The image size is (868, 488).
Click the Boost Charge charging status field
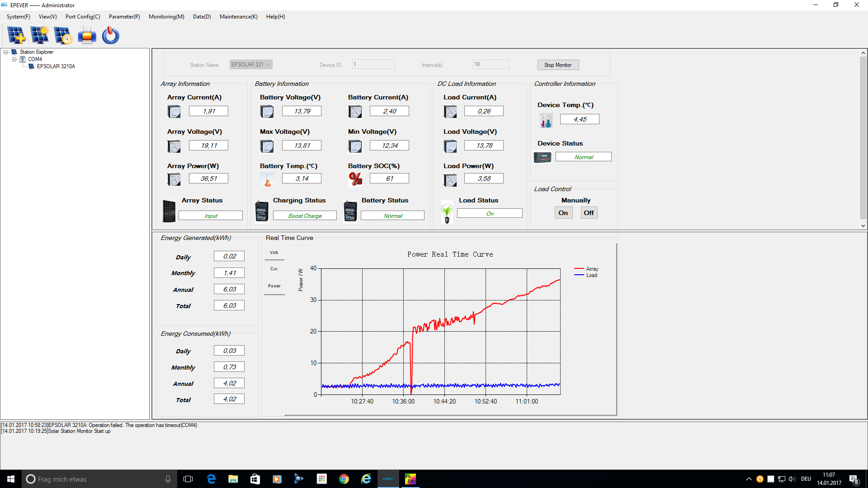pos(305,216)
